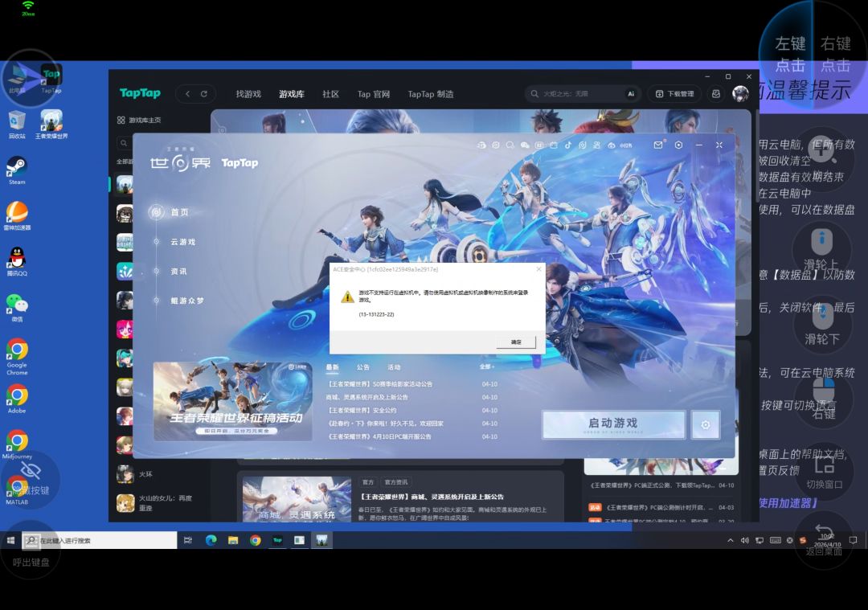This screenshot has width=868, height=610.
Task: Open TapTap 社区 tab
Action: pos(330,94)
